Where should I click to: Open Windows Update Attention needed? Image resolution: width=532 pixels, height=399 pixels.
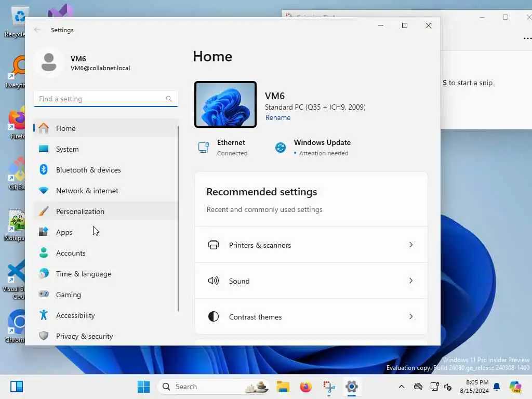tap(313, 148)
